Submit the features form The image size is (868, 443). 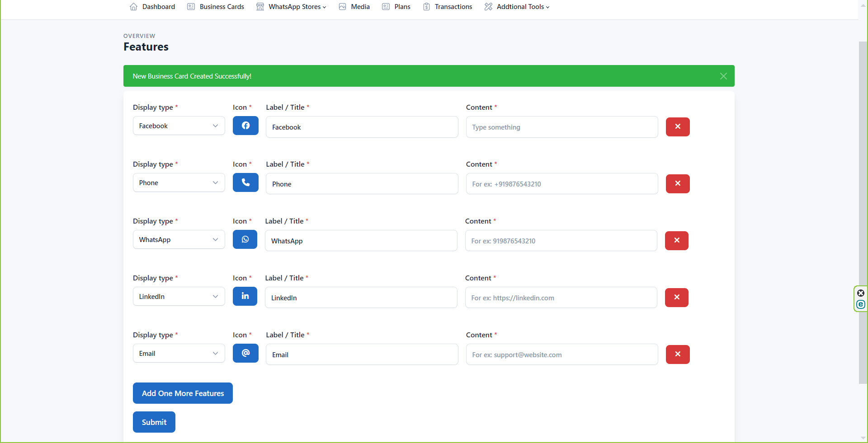click(x=154, y=422)
